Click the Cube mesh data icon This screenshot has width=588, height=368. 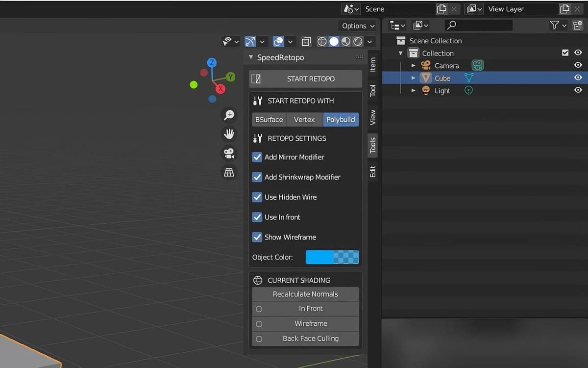click(469, 78)
